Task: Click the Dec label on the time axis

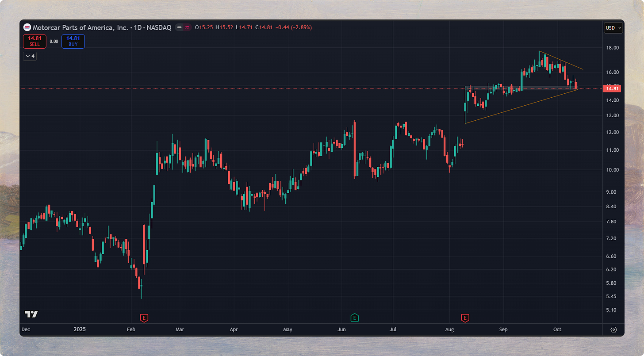Action: tap(26, 329)
